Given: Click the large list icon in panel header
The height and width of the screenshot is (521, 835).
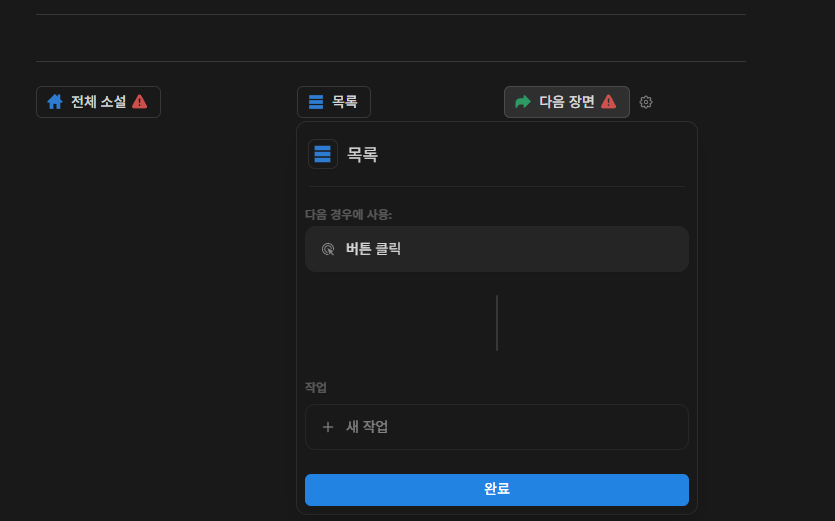Looking at the screenshot, I should [x=323, y=154].
